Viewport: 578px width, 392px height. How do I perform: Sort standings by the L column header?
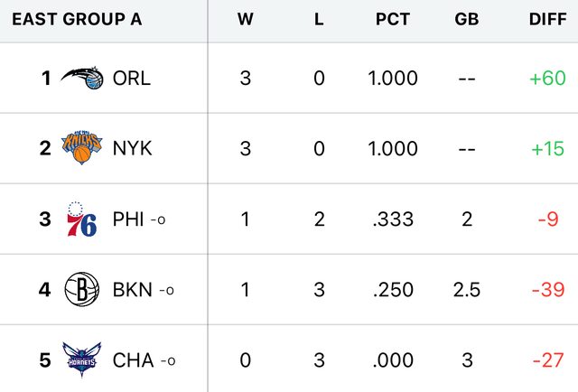point(319,20)
